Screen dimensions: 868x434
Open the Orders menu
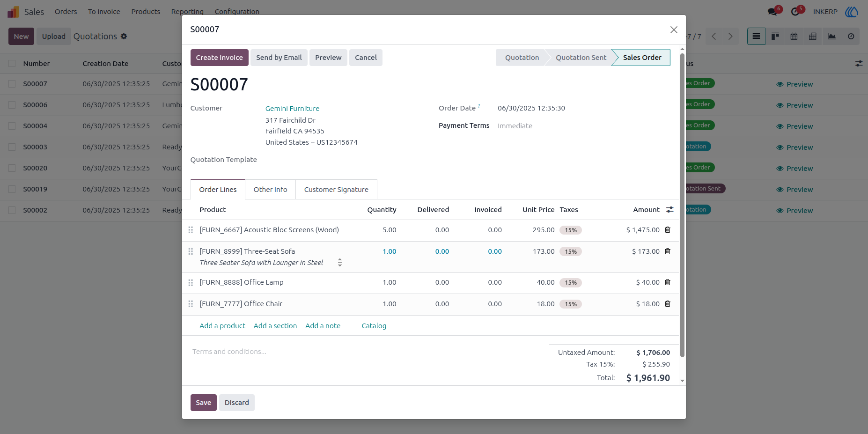click(x=66, y=12)
